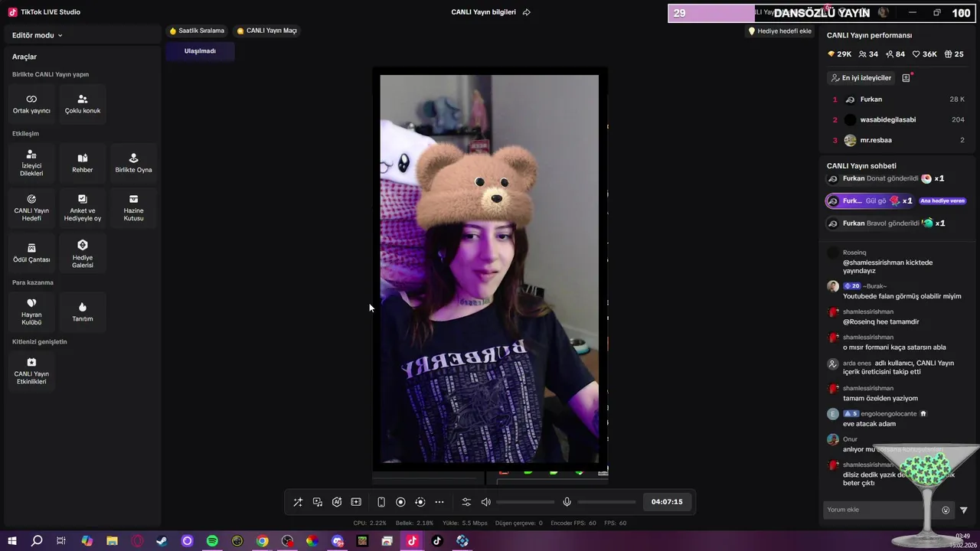Image resolution: width=980 pixels, height=551 pixels.
Task: Select top viewer Furkan row
Action: [x=899, y=99]
